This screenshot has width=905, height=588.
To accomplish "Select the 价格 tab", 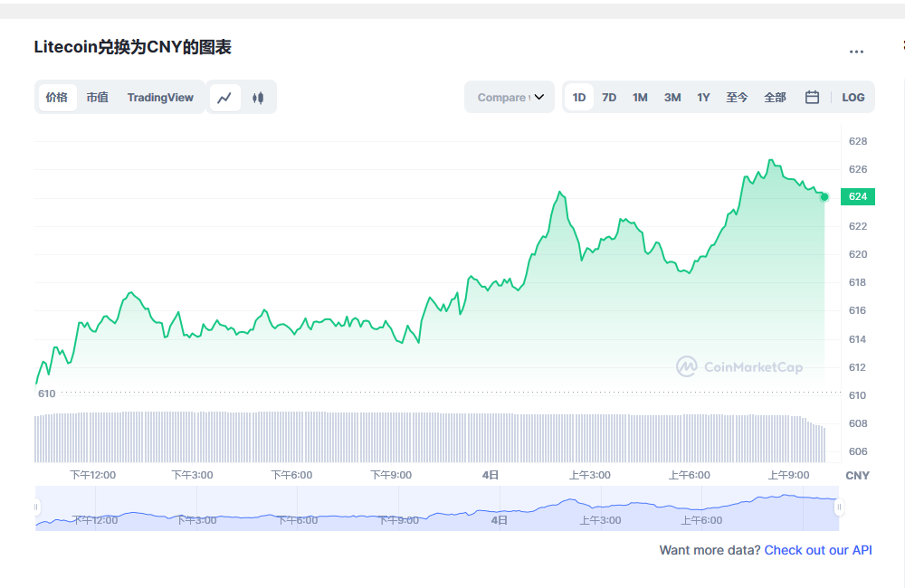I will tap(56, 98).
